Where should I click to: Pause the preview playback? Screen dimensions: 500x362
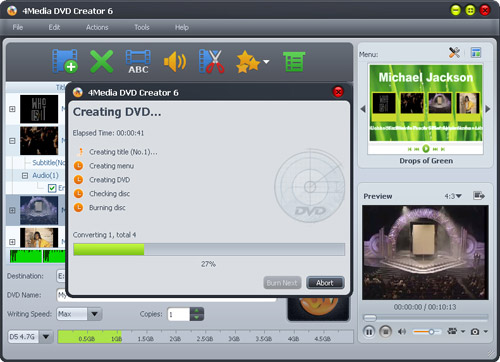(369, 332)
